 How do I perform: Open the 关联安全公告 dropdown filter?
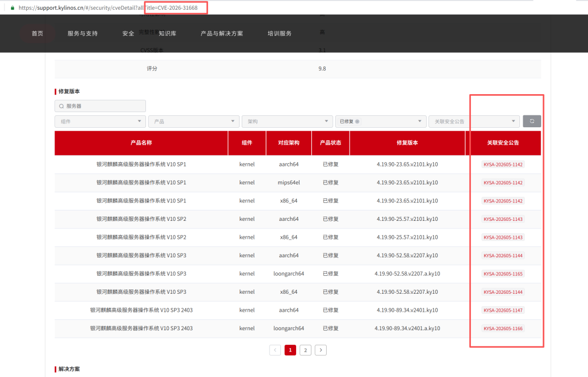point(474,121)
